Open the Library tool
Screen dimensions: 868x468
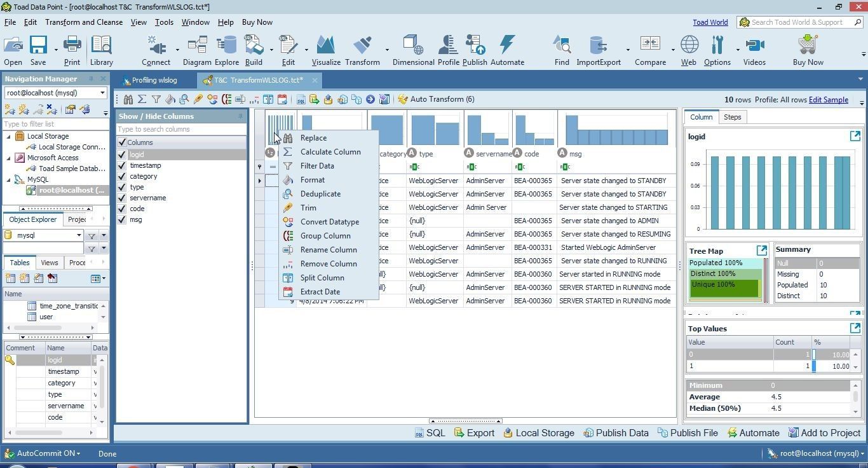coord(101,51)
